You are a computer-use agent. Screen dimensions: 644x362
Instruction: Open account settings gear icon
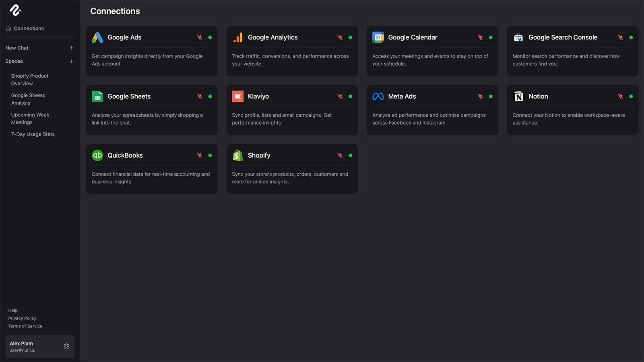pyautogui.click(x=67, y=346)
